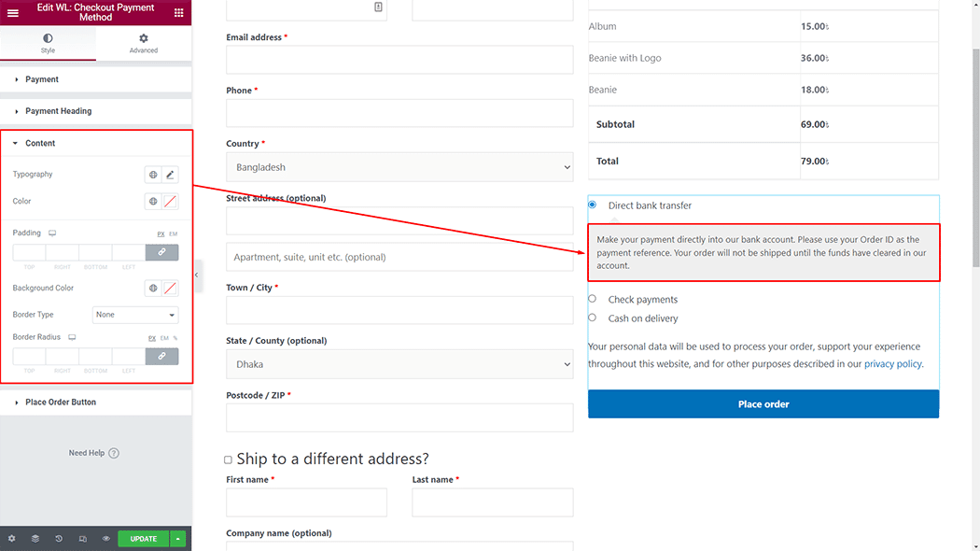Screen dimensions: 980x551
Task: Open the History icon in footer
Action: pyautogui.click(x=59, y=539)
